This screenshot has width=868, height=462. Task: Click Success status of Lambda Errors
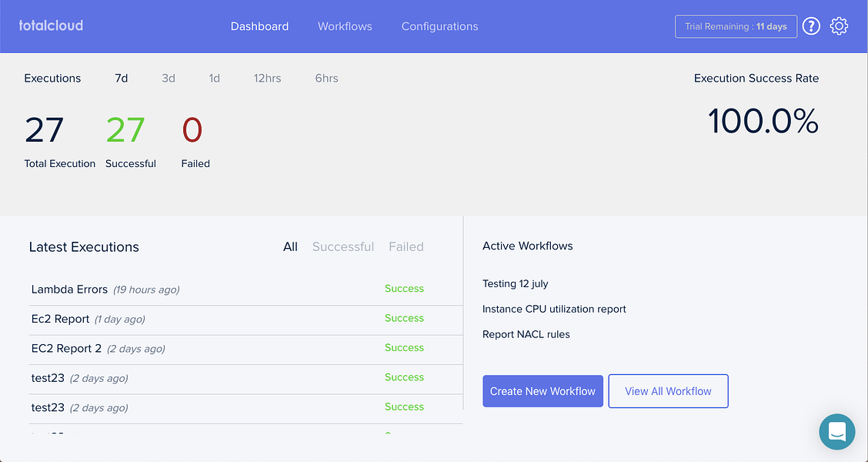point(404,289)
